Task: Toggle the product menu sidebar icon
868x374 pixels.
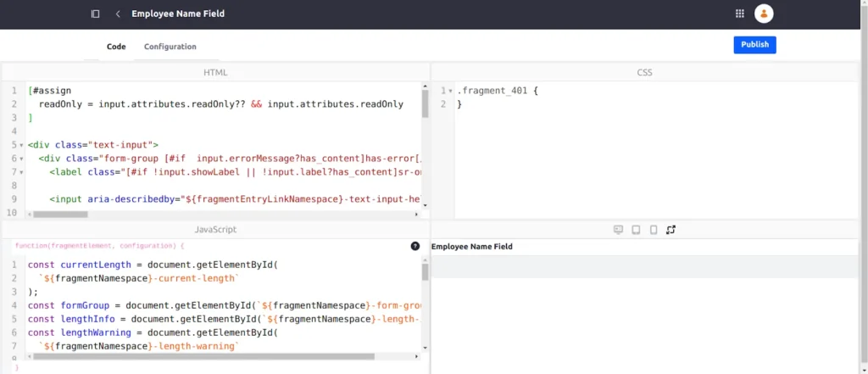Action: (95, 14)
